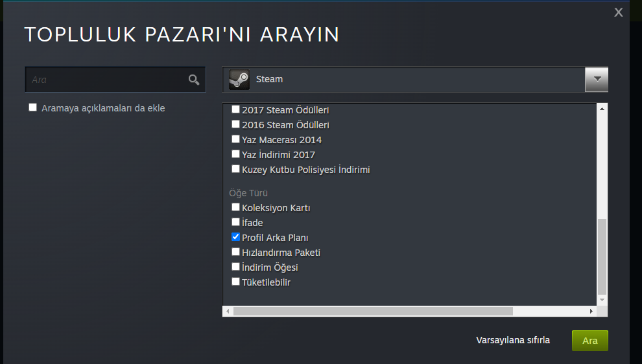Enable İndirim Öğesi checkbox

pyautogui.click(x=235, y=267)
